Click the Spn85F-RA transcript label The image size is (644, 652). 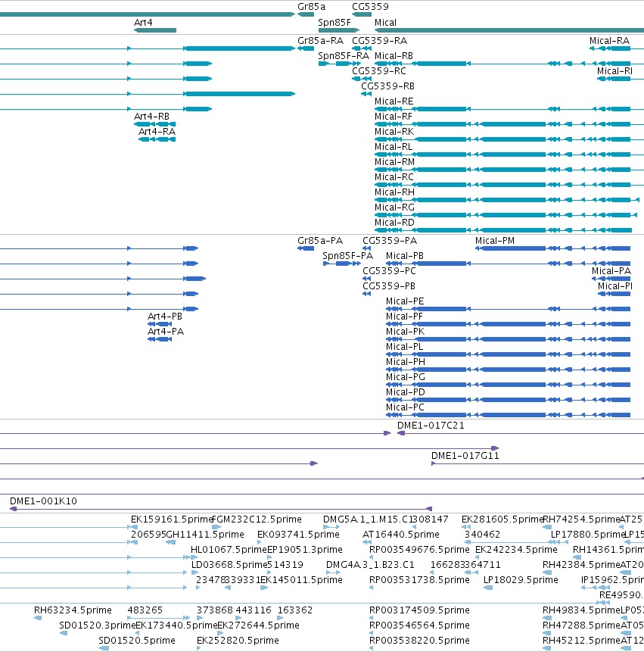[344, 56]
